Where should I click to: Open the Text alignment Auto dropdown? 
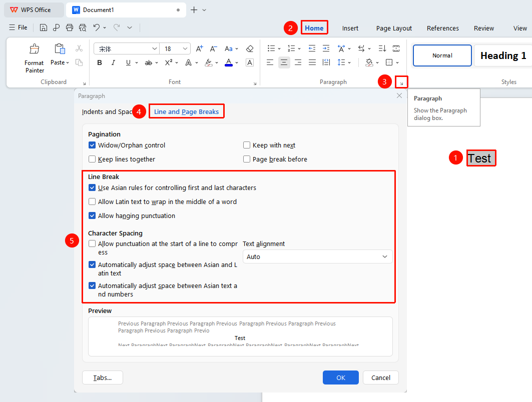coord(318,256)
